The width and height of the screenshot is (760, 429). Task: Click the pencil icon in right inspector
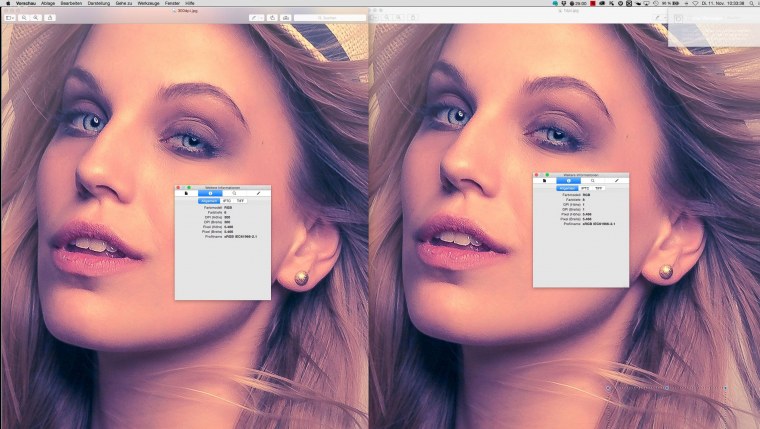[617, 179]
